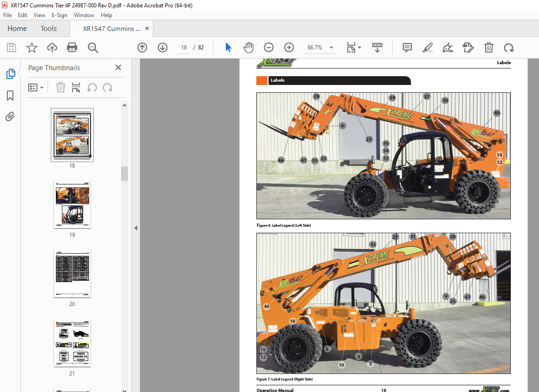Viewport: 539px width, 392px height.
Task: Click the 'Figure 6. Label Legend (Left Side)' caption
Action: tap(284, 225)
